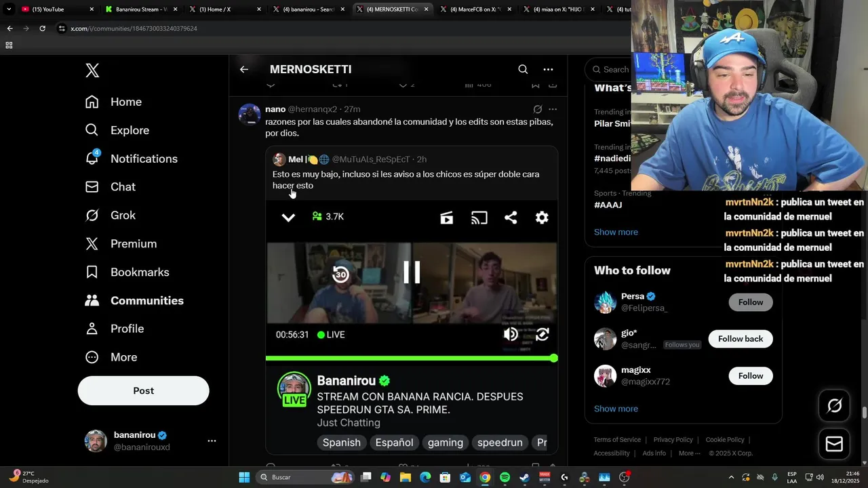Viewport: 868px width, 488px height.
Task: Switch to the Bananirou Stream tab
Action: point(141,9)
